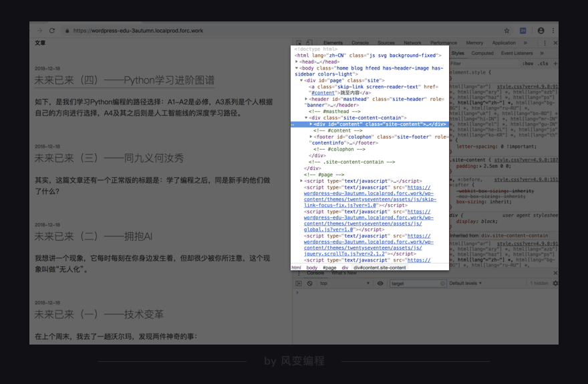Open the What's New drawer tab

pyautogui.click(x=344, y=273)
